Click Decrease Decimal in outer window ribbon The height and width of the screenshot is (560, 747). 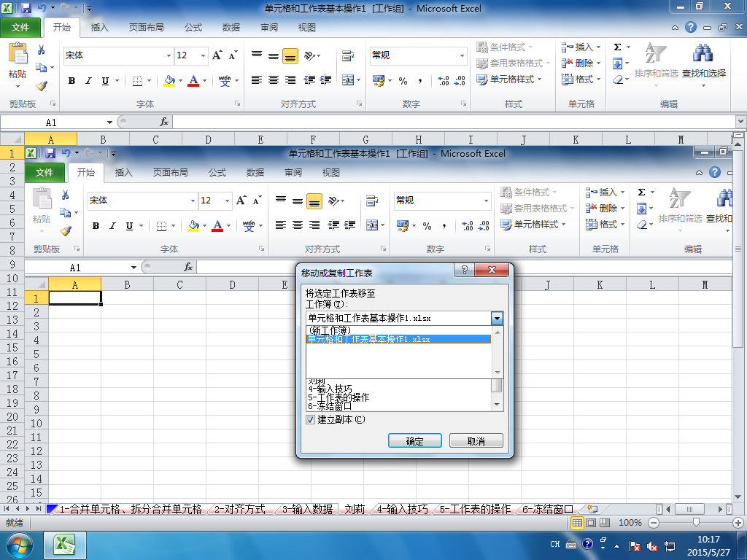coord(460,80)
